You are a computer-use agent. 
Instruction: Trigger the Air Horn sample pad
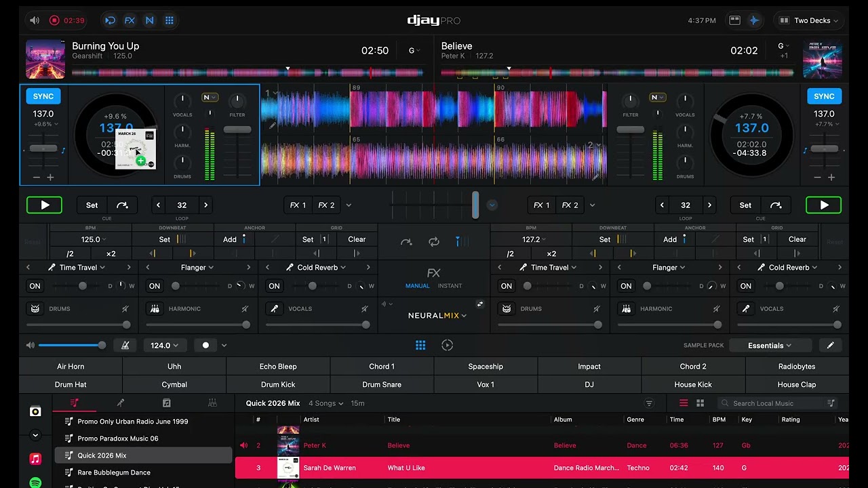[71, 367]
